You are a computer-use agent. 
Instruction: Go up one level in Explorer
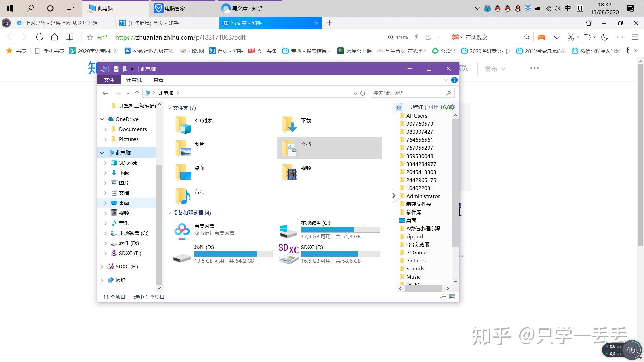click(137, 93)
